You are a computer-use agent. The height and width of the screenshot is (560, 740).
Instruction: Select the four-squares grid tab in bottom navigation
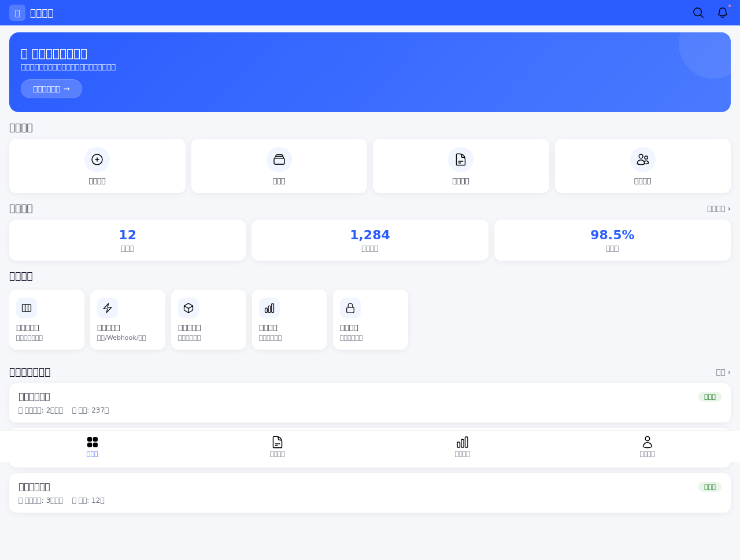pos(92,446)
